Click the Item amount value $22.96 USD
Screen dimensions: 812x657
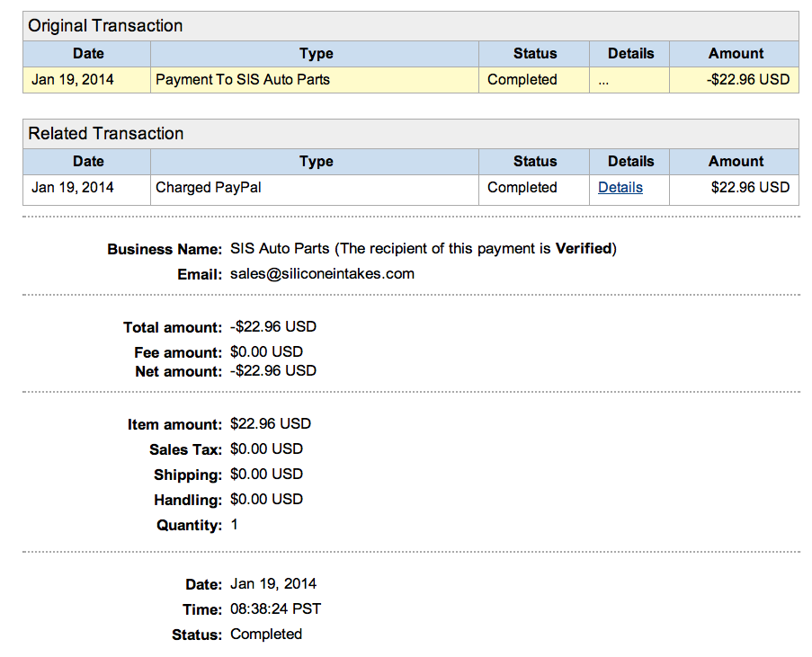tap(271, 423)
